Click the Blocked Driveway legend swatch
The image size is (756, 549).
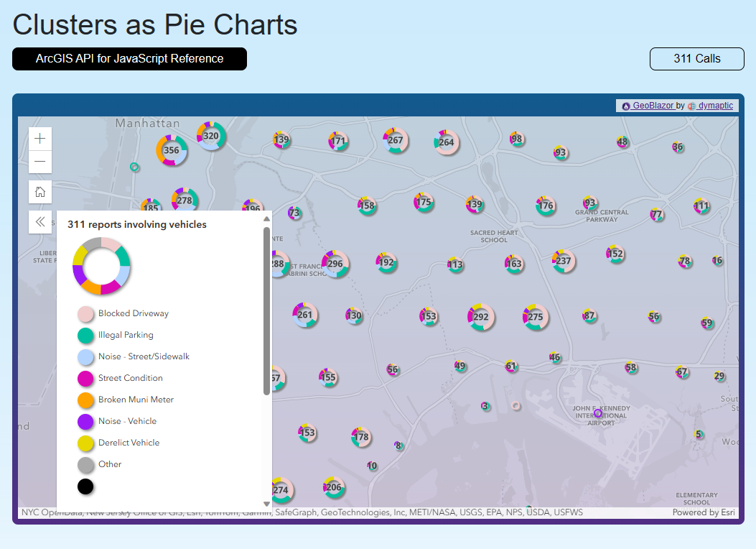click(86, 314)
